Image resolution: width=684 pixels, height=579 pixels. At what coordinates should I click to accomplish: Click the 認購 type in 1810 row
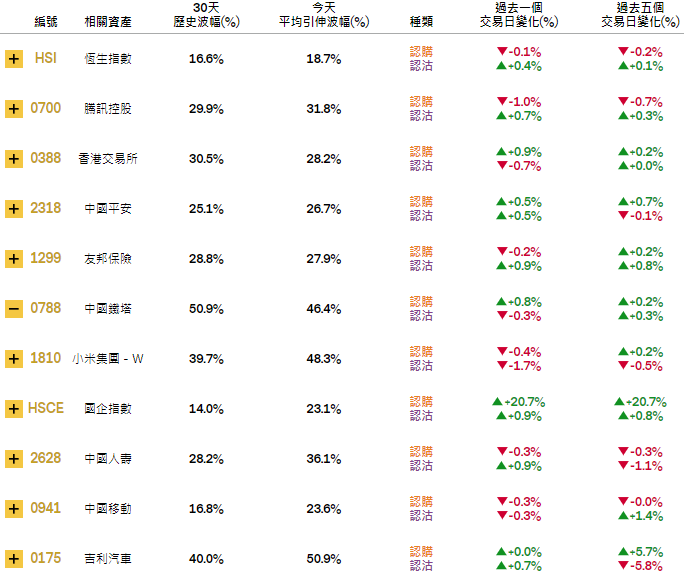pyautogui.click(x=421, y=352)
